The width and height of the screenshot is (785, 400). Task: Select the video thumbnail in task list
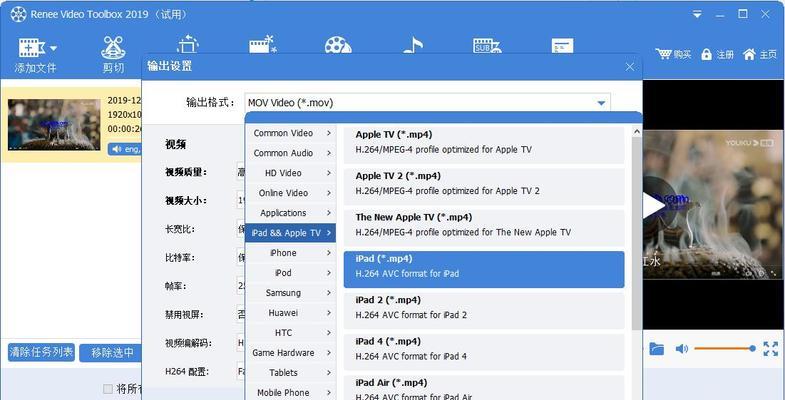click(x=54, y=125)
